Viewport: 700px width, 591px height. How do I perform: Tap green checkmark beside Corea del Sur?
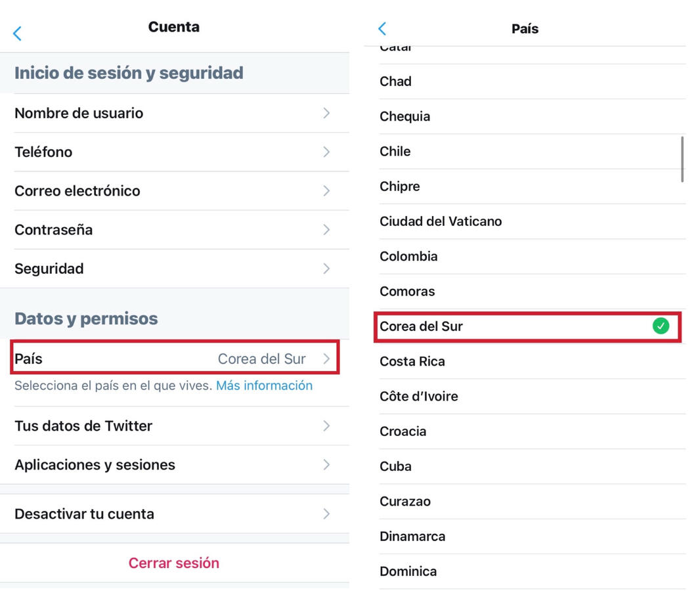pyautogui.click(x=661, y=326)
